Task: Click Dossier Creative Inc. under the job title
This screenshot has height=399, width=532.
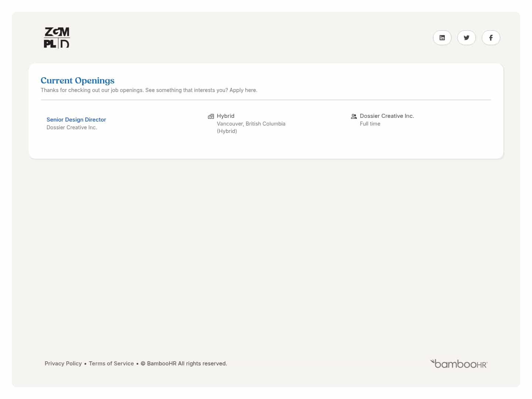Action: pos(72,127)
